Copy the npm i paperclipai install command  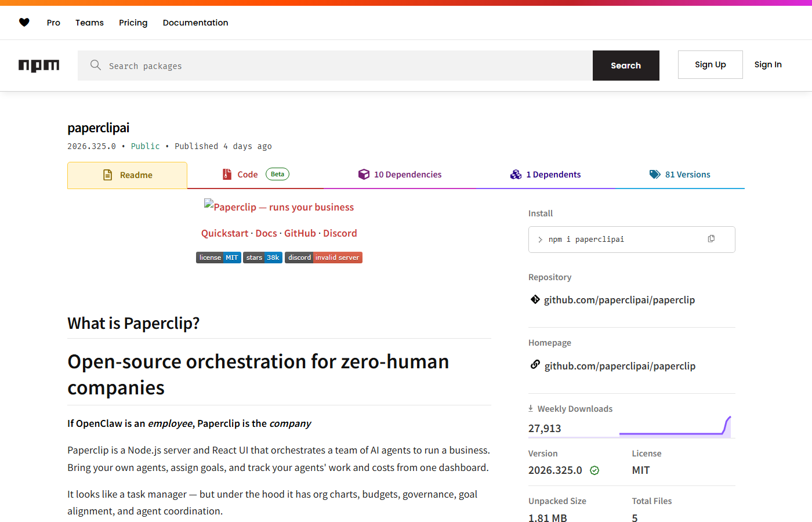click(711, 239)
